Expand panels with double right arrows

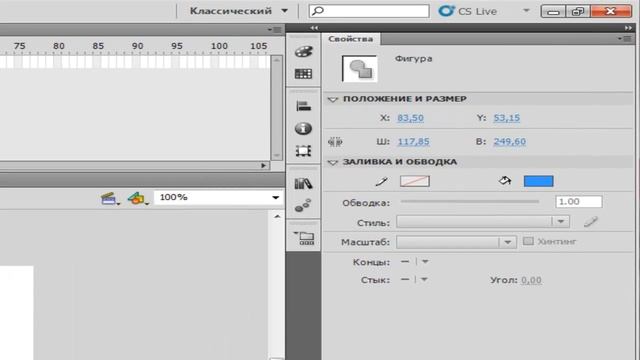(x=628, y=28)
